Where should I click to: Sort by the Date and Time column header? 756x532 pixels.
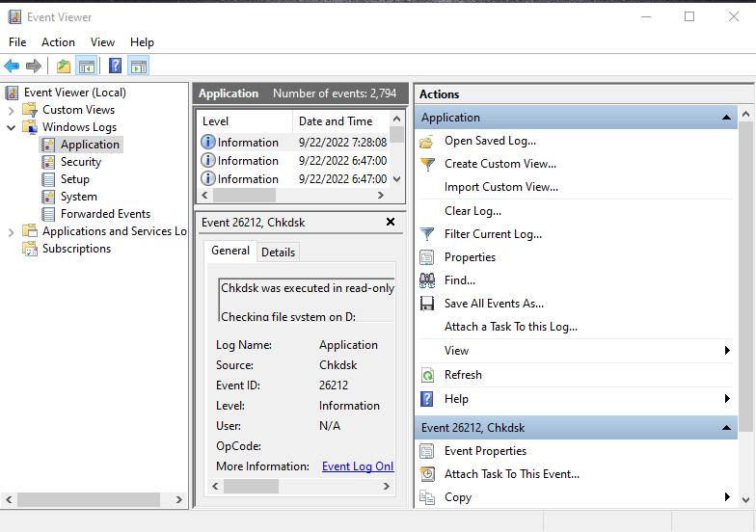(341, 121)
